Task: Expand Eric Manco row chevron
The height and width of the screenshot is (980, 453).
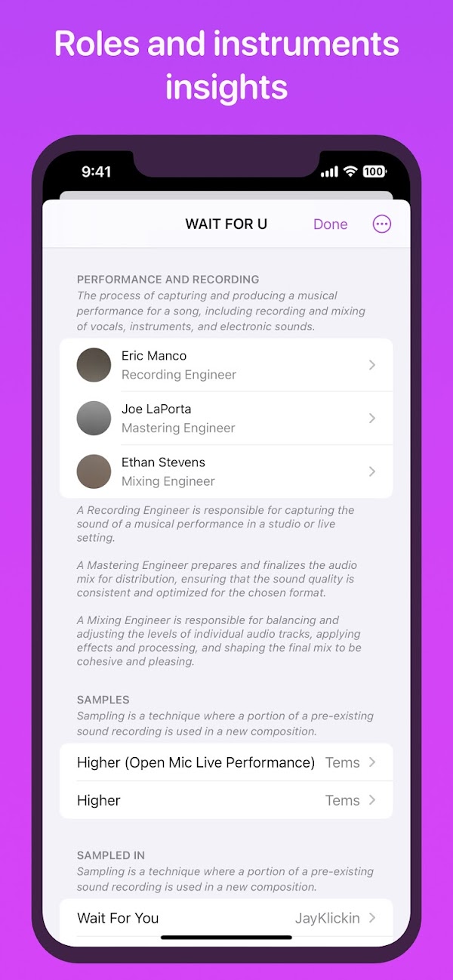Action: point(371,365)
